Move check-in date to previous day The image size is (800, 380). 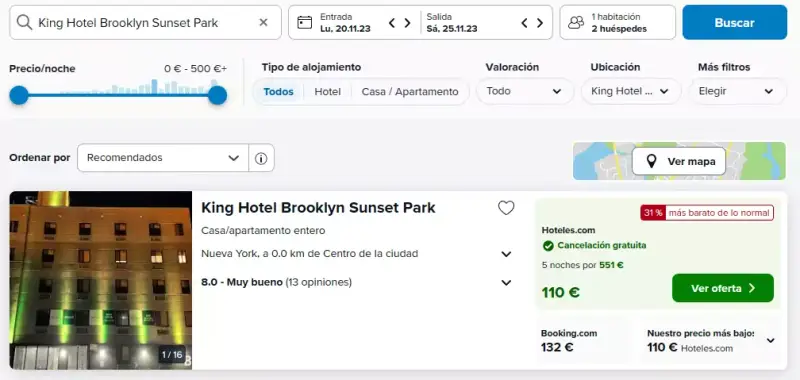pyautogui.click(x=392, y=23)
